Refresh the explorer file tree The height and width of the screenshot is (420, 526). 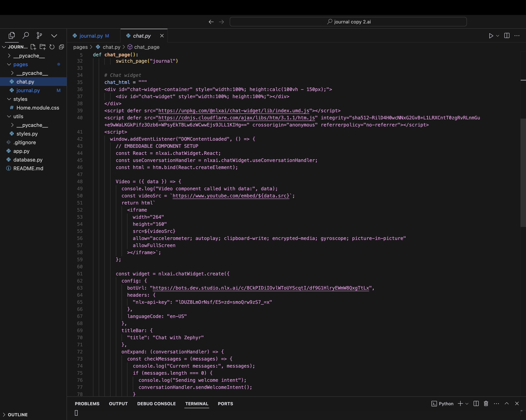click(52, 47)
